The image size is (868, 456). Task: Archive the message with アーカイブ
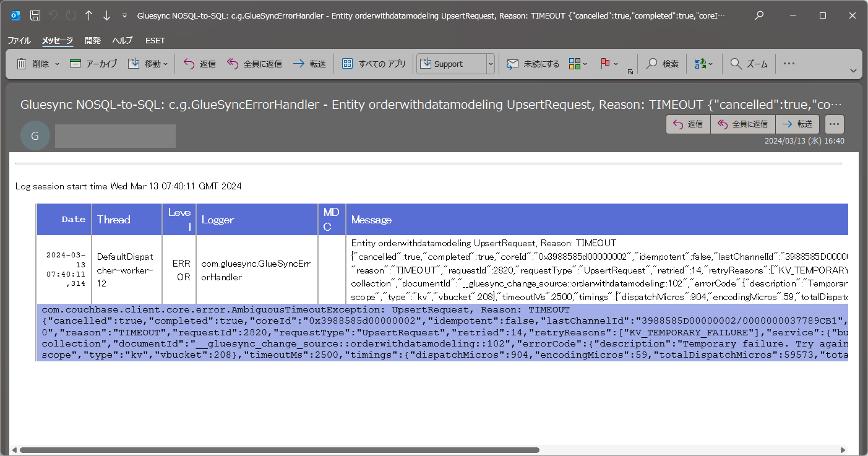[x=93, y=64]
